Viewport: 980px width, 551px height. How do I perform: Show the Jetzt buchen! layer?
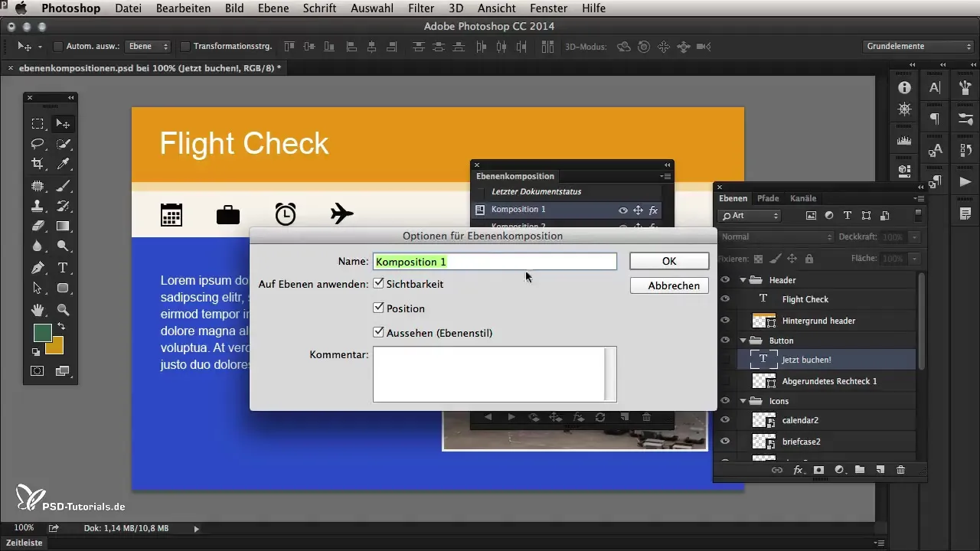725,360
